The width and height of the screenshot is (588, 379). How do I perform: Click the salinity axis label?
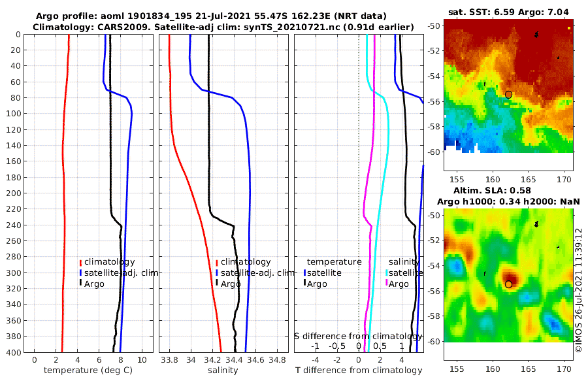coord(223,371)
